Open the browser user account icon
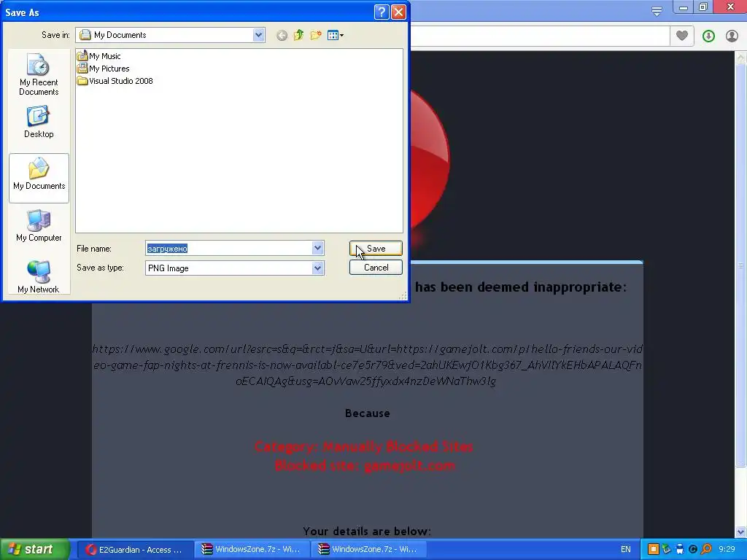Viewport: 747px width, 560px height. [x=732, y=36]
